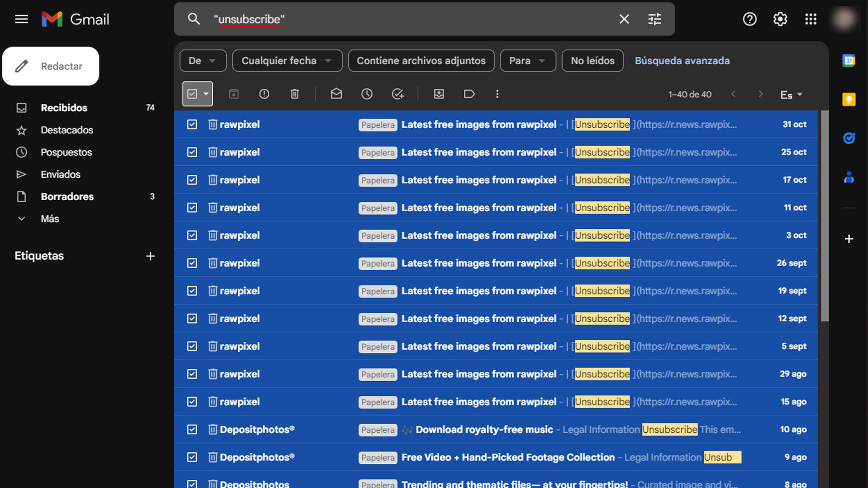Click the Report spam icon

tap(264, 94)
